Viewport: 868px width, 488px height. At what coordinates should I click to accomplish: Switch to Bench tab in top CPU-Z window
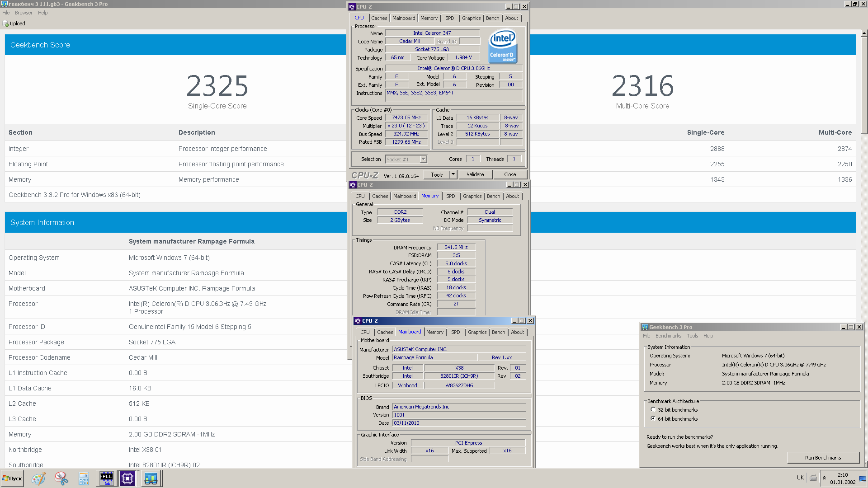(492, 18)
